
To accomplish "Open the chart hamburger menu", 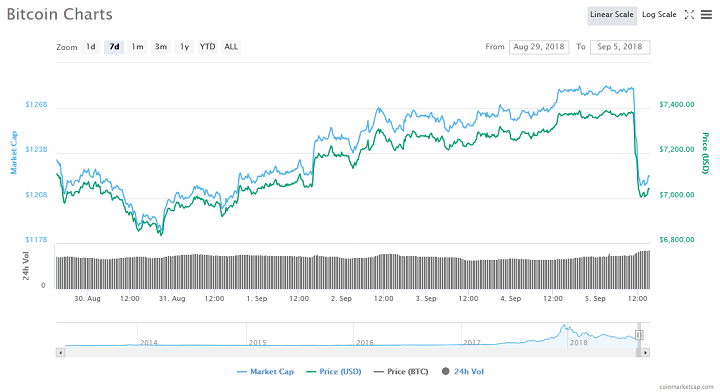I will coord(706,15).
